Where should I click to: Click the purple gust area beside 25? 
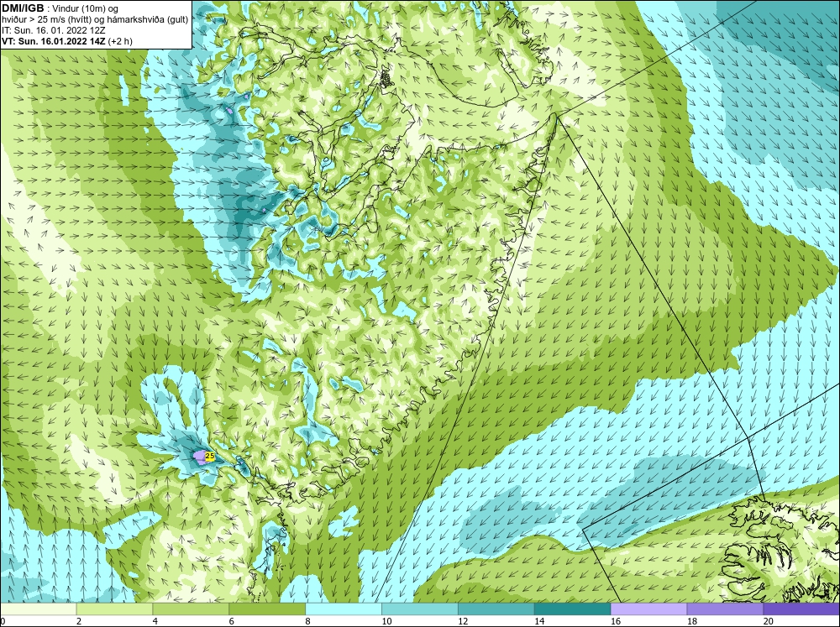pyautogui.click(x=199, y=457)
